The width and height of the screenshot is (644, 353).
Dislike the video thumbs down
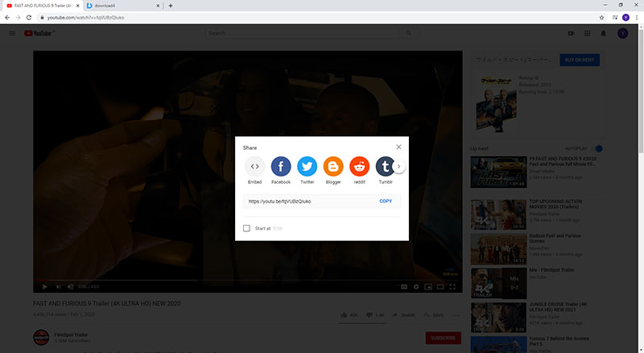coord(375,315)
